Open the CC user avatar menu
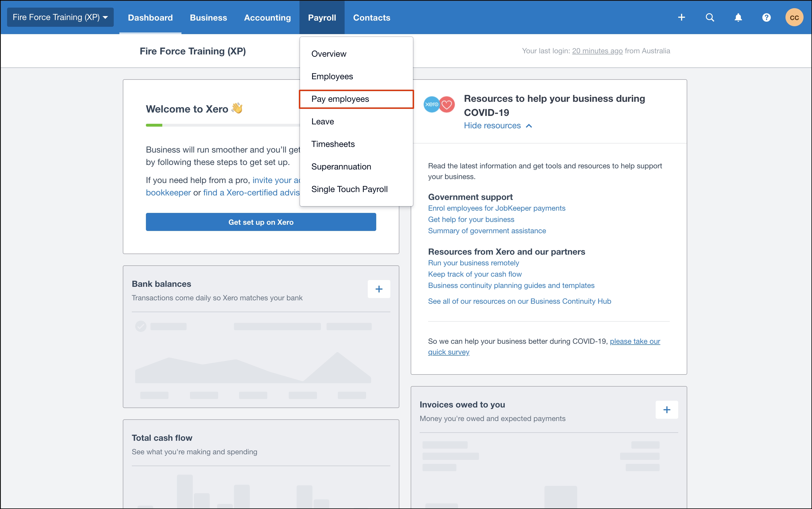Image resolution: width=812 pixels, height=509 pixels. click(794, 17)
